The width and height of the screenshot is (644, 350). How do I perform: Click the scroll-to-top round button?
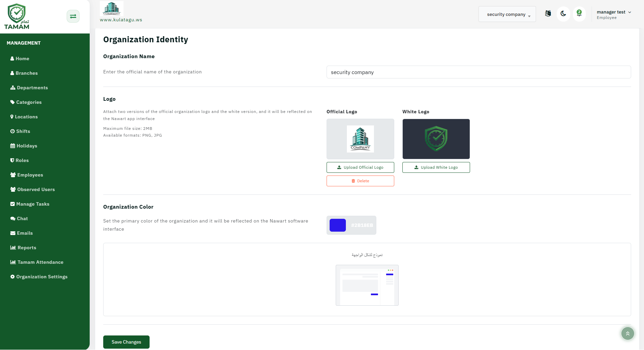tap(628, 333)
